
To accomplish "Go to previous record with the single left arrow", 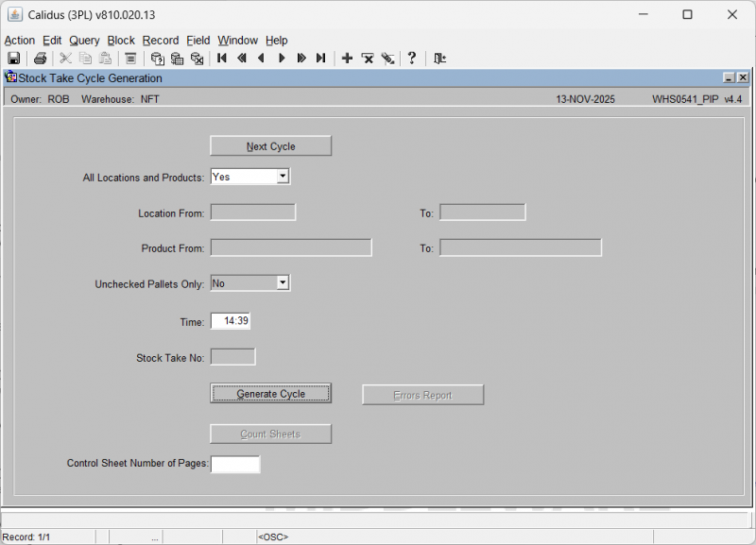I will [262, 59].
